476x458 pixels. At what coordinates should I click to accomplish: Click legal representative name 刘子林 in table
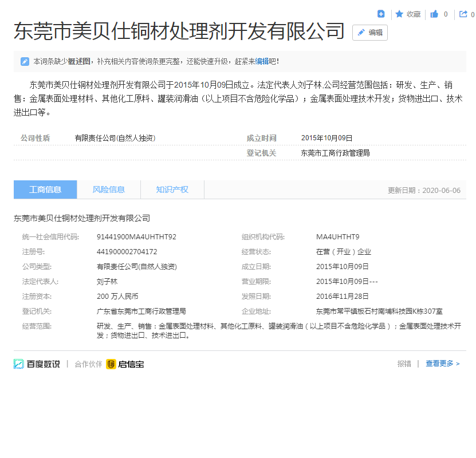107,282
